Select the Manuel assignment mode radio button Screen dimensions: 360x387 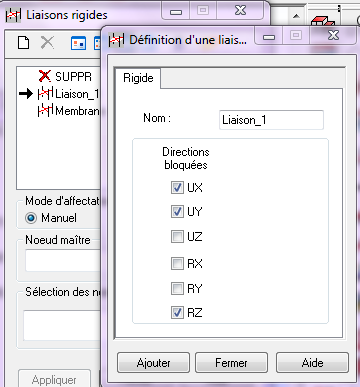click(31, 218)
